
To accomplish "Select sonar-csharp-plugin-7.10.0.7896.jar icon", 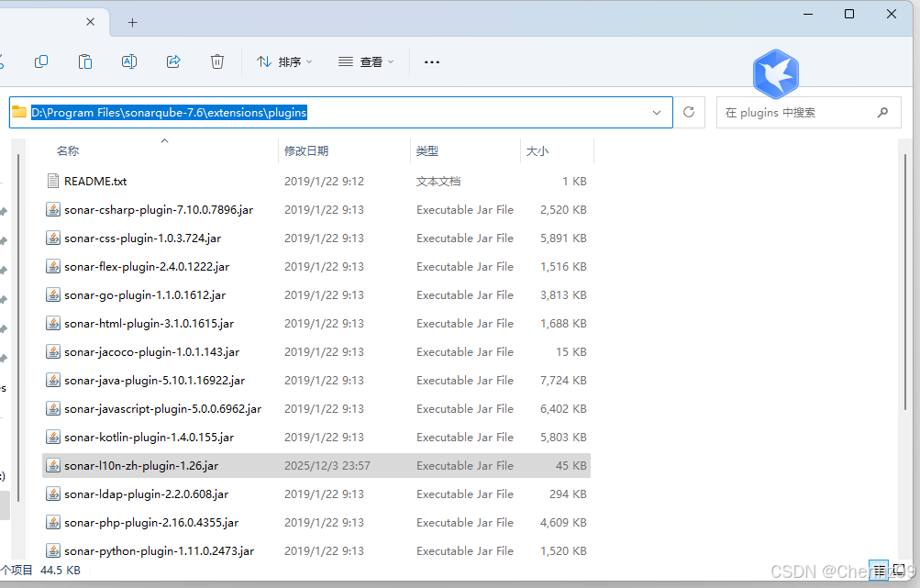I will [x=53, y=209].
